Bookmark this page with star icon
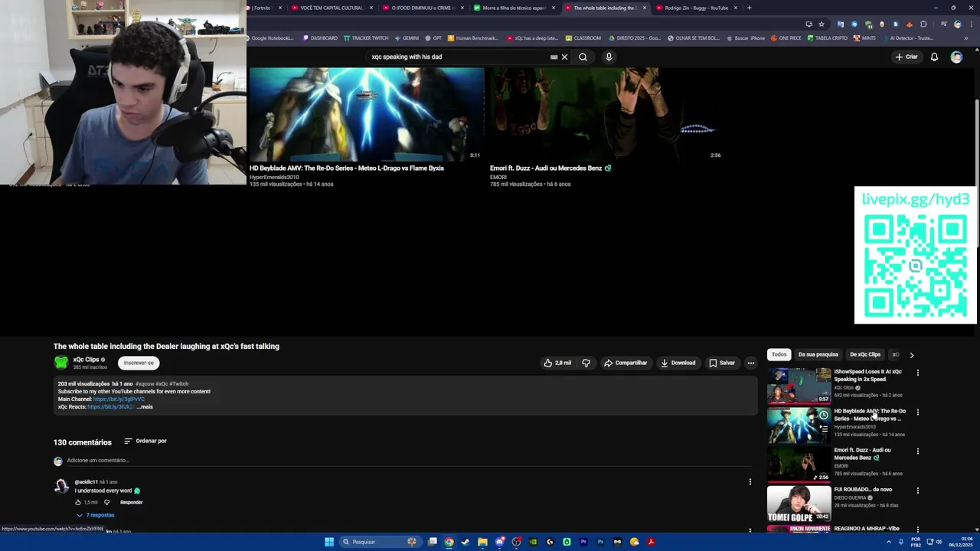 (822, 24)
